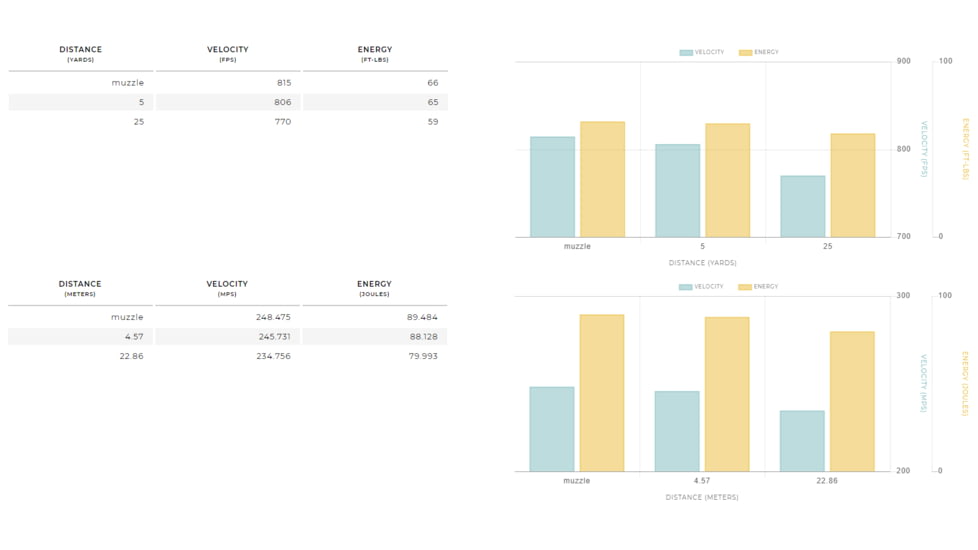Toggle Velocity legend in the meters chart

(701, 287)
